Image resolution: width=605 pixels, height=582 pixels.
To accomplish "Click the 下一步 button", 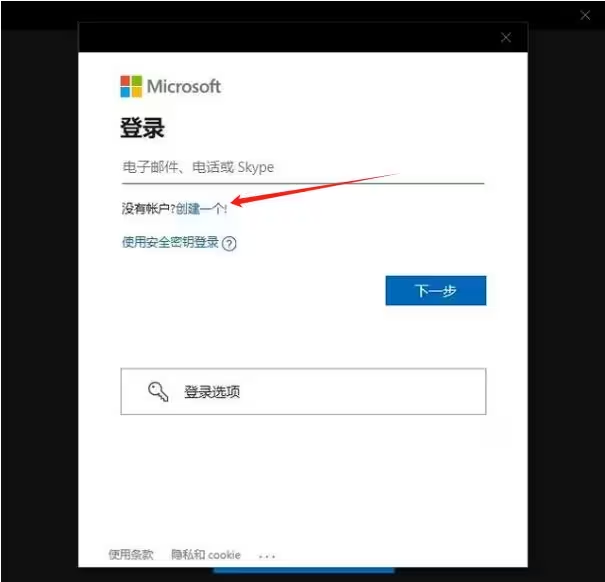I will [436, 291].
